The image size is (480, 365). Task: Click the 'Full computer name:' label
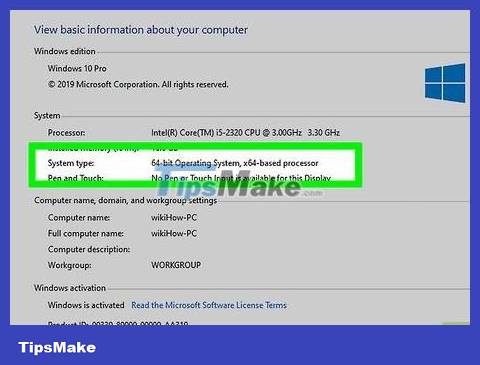point(86,233)
